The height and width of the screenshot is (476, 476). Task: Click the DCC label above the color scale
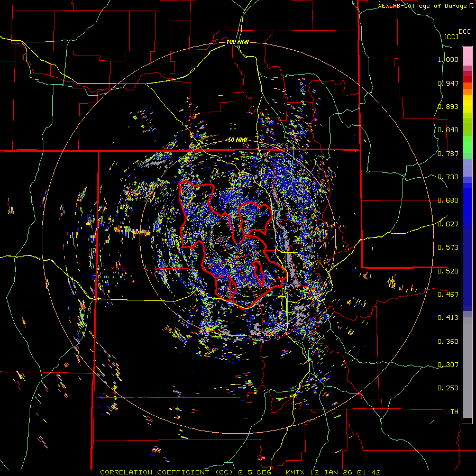pos(464,32)
